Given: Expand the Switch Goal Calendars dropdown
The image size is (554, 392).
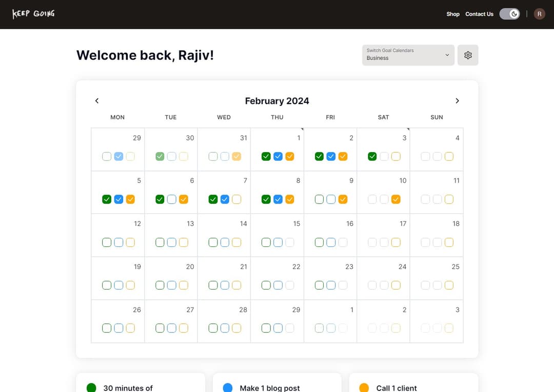Looking at the screenshot, I should (408, 55).
